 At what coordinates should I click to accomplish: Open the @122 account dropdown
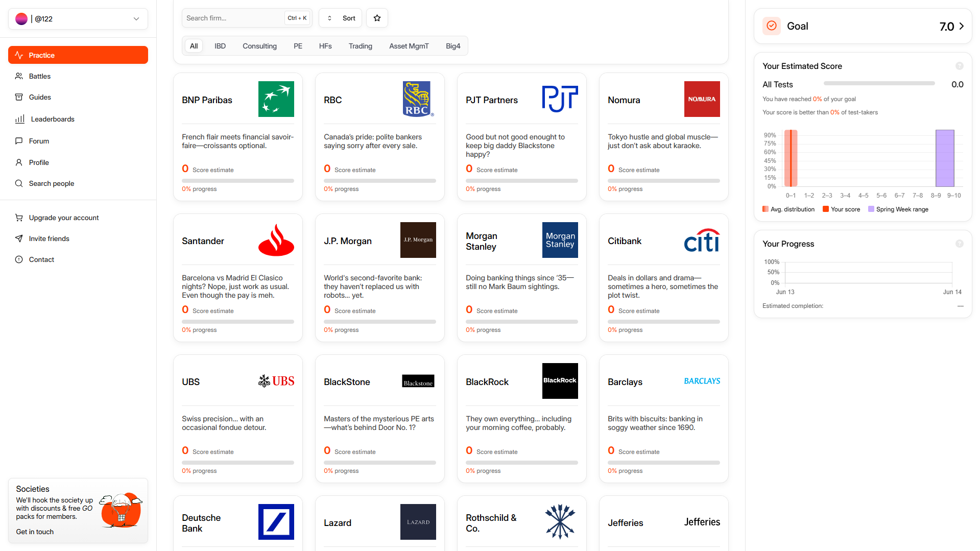click(x=78, y=19)
